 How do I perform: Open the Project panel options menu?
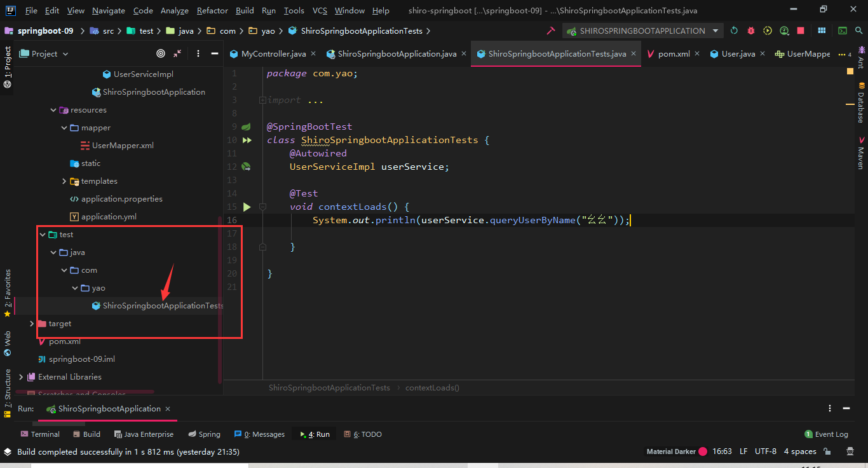198,54
